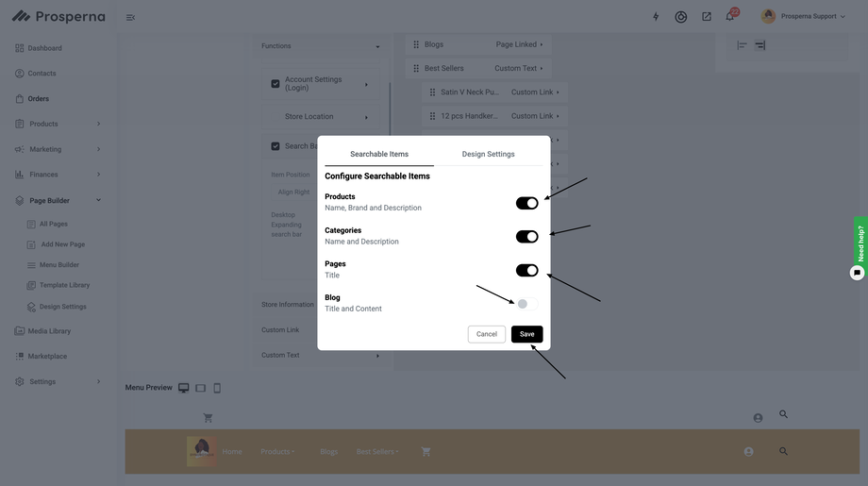This screenshot has width=868, height=486.
Task: Select tablet preview icon
Action: tap(200, 388)
